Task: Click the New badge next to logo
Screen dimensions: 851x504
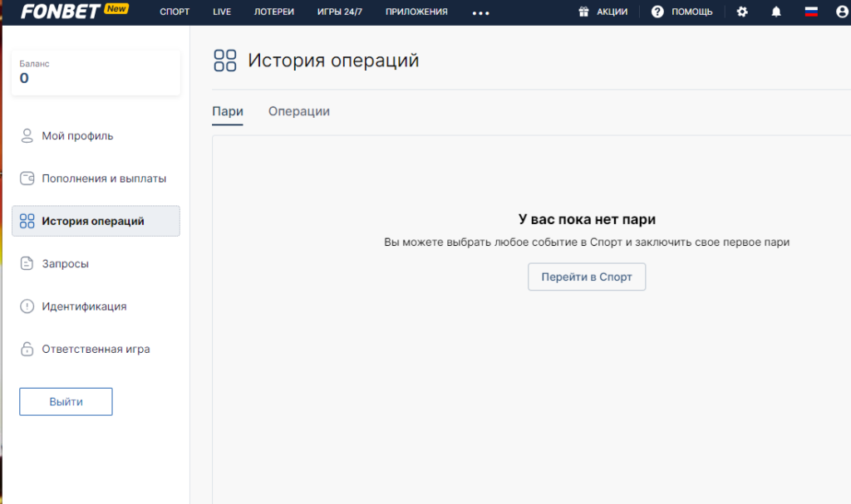Action: pos(116,8)
